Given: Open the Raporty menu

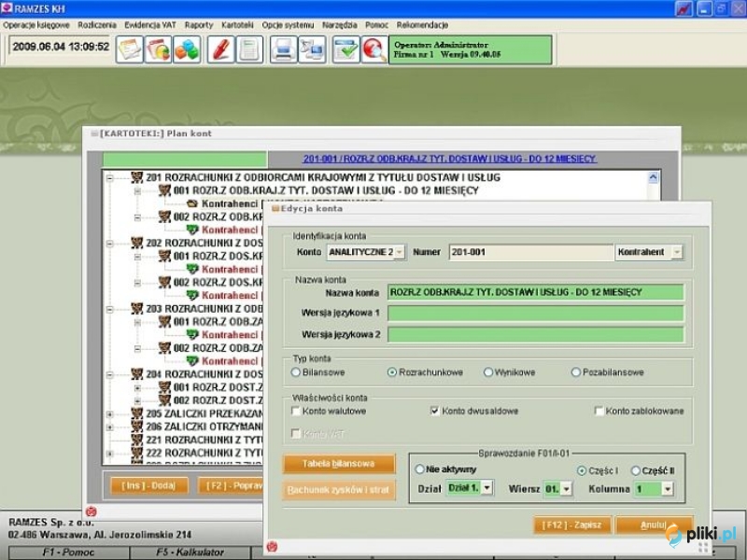Looking at the screenshot, I should 199,25.
